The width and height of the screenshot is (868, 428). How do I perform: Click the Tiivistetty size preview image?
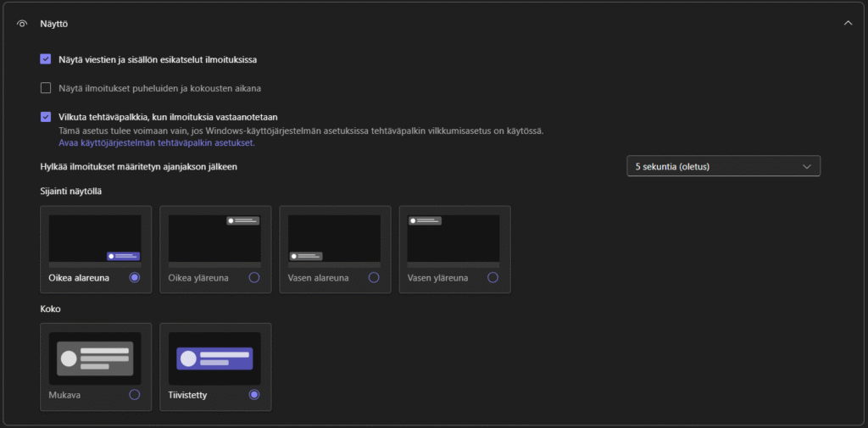(214, 358)
